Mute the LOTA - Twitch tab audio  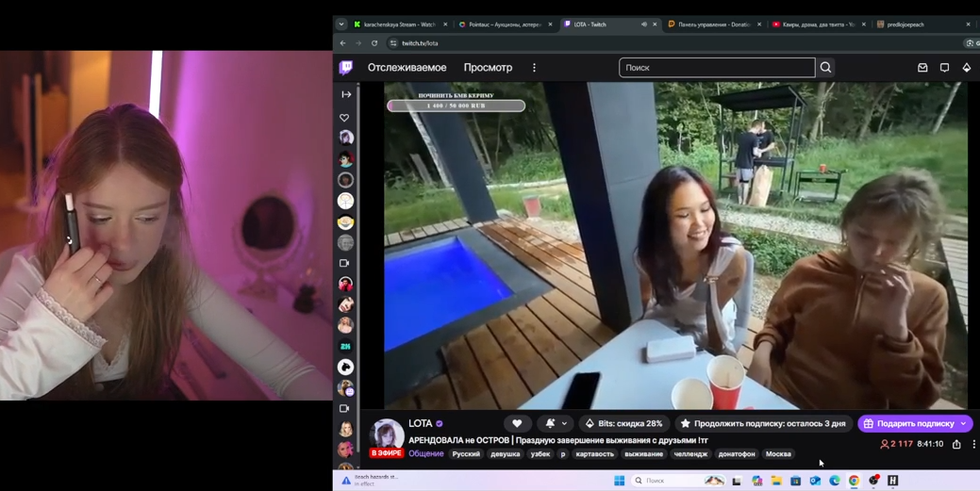click(644, 25)
